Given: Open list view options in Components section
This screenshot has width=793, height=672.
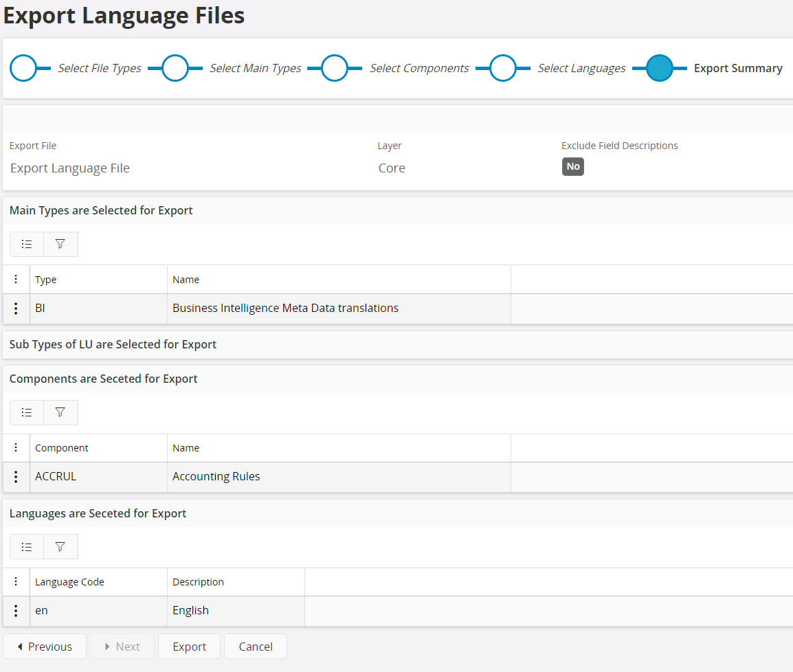Looking at the screenshot, I should 27,412.
